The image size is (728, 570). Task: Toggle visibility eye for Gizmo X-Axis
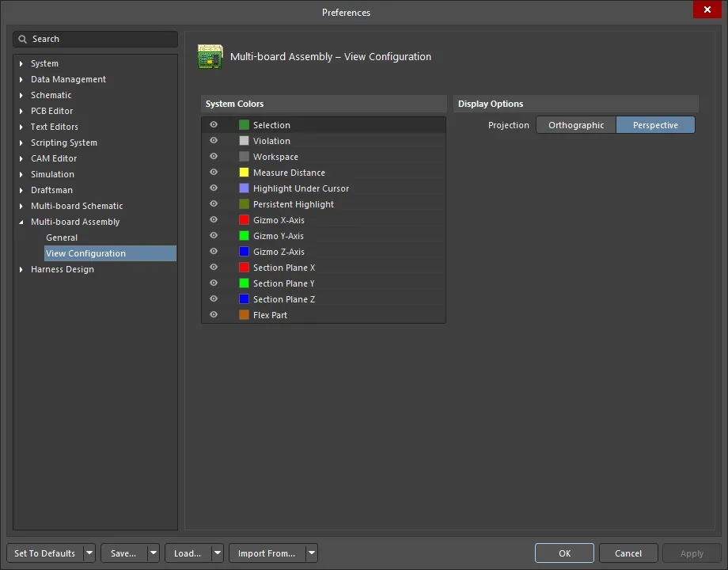(214, 219)
